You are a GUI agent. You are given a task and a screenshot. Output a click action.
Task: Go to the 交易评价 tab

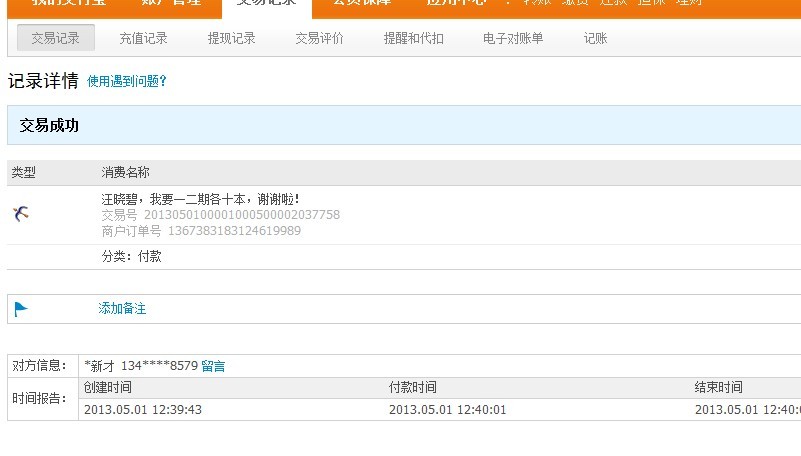pyautogui.click(x=319, y=38)
